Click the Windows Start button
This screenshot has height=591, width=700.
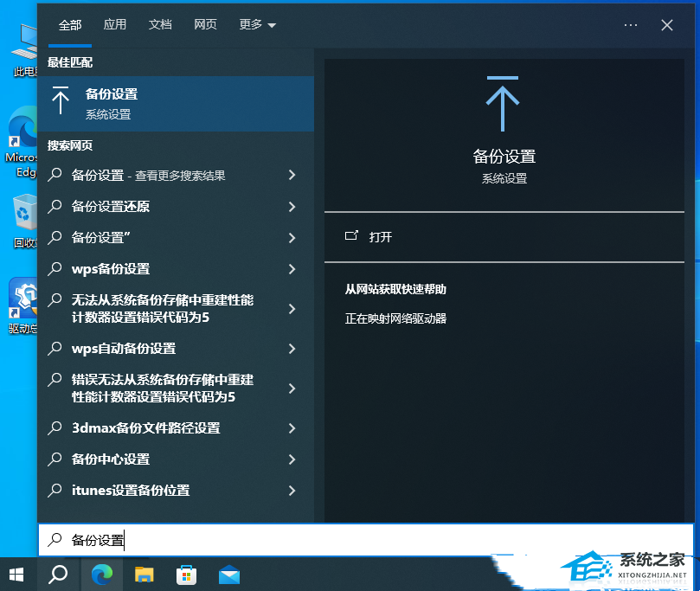(x=16, y=574)
